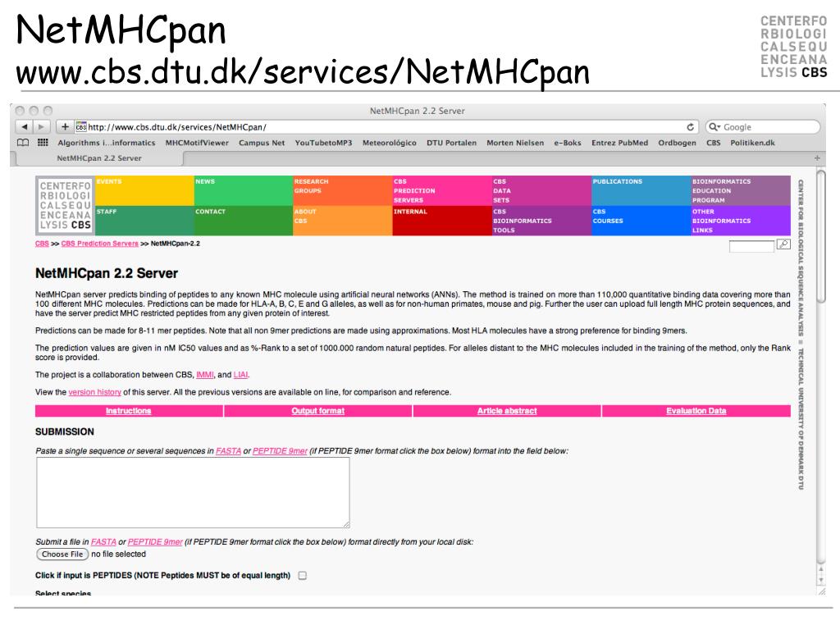Open the Internal navigation tile

pyautogui.click(x=442, y=221)
